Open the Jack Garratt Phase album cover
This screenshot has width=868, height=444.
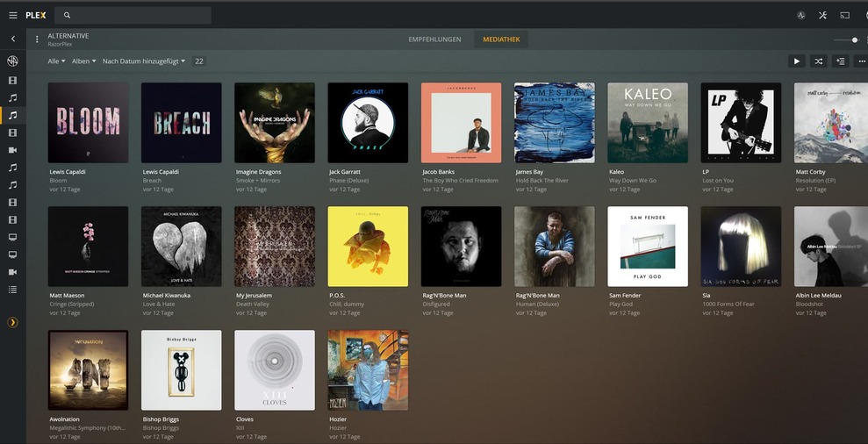[x=368, y=122]
